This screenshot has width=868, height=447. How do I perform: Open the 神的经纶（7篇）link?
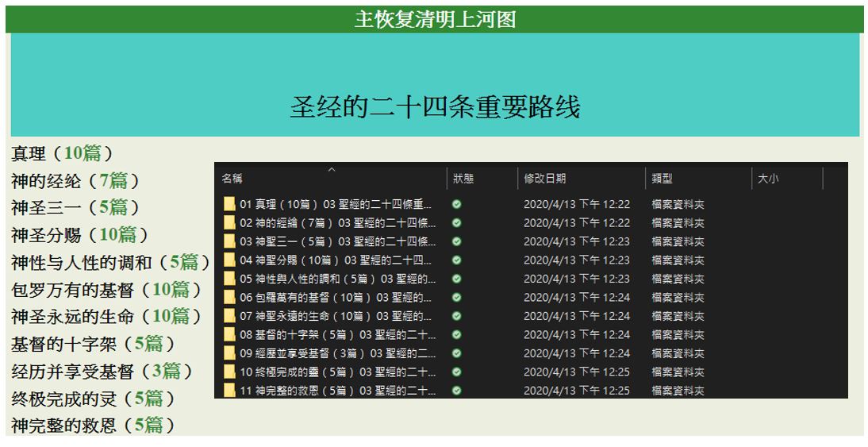tap(75, 180)
